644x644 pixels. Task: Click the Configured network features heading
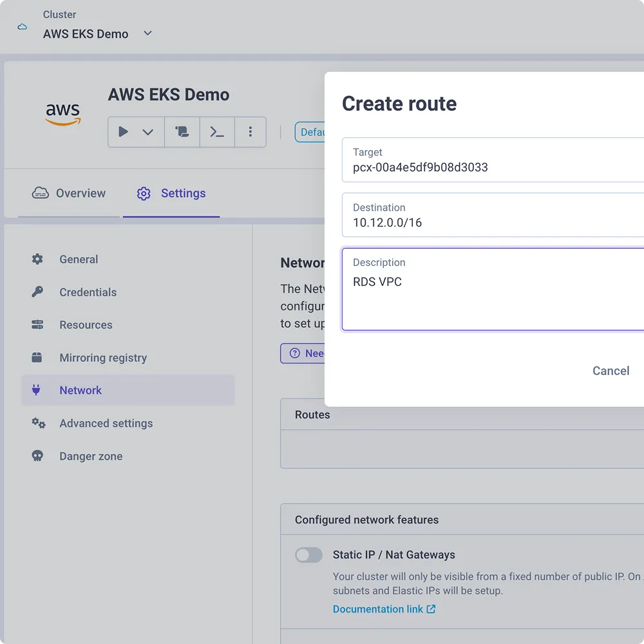367,520
